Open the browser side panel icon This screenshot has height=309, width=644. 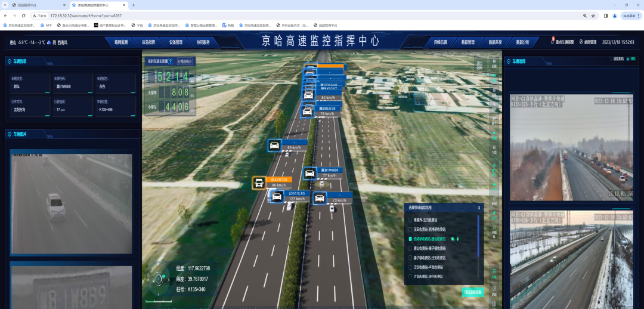coord(606,16)
